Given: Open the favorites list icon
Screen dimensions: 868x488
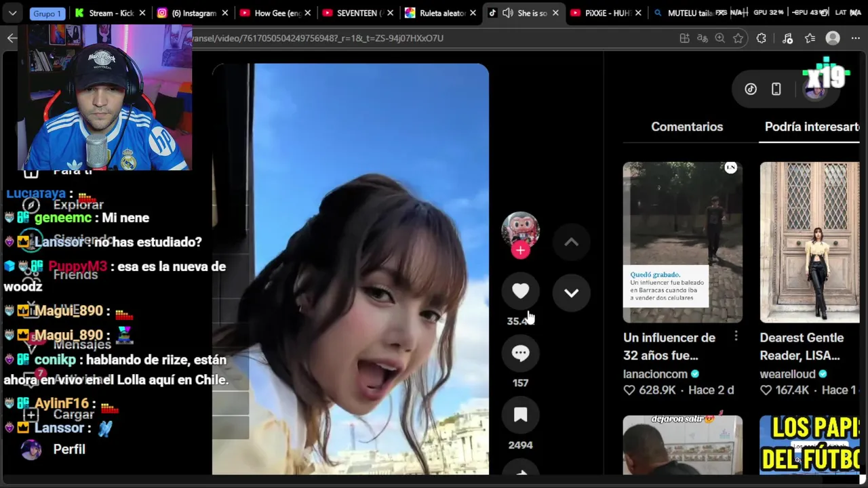Looking at the screenshot, I should point(810,39).
